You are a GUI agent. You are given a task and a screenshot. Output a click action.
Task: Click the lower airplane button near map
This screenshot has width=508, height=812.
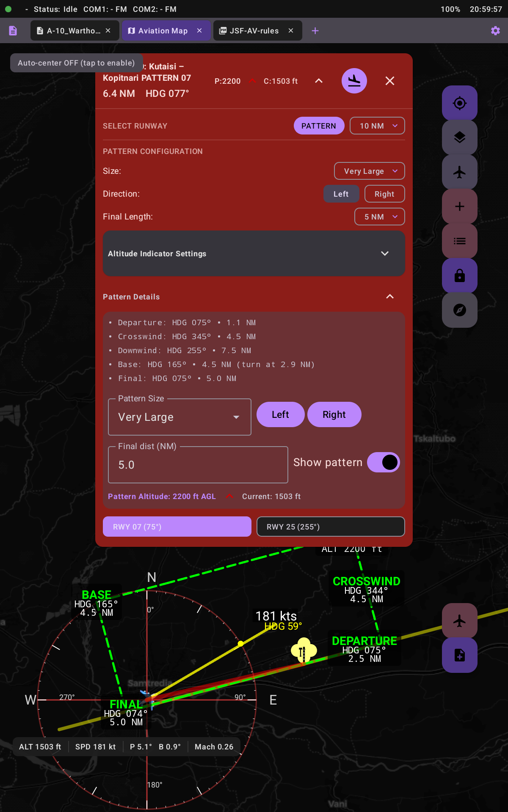[x=460, y=621]
